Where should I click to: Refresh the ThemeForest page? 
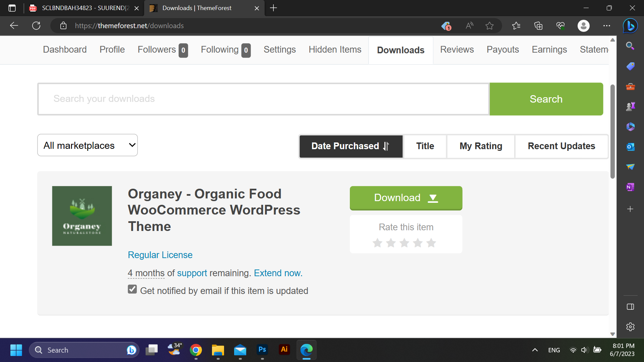click(36, 25)
